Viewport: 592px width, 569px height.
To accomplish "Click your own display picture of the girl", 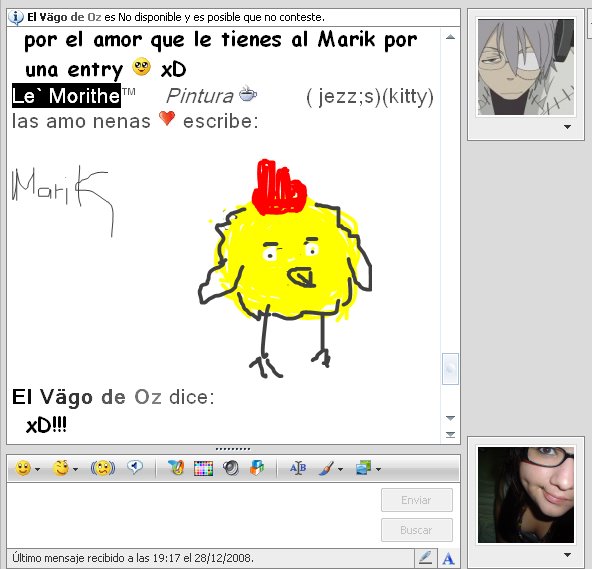I will coord(526,495).
